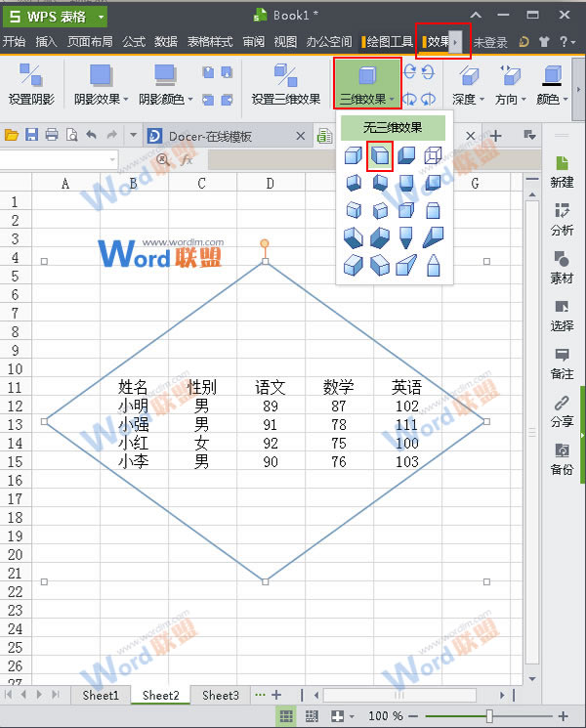Viewport: 586px width, 728px height.
Task: Click the save icon in quick toolbar
Action: coord(31,135)
